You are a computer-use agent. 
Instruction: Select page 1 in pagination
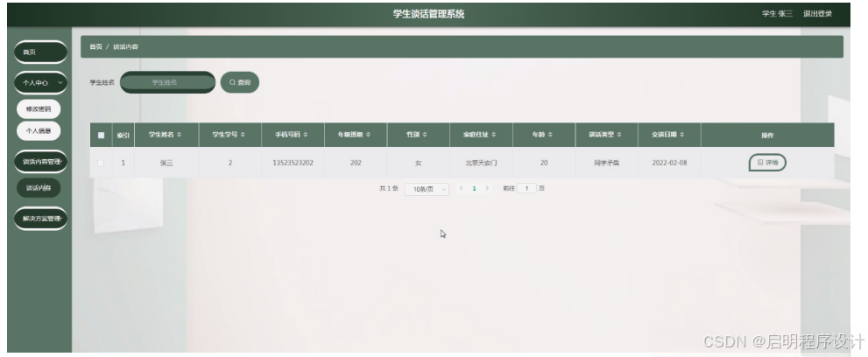point(474,188)
